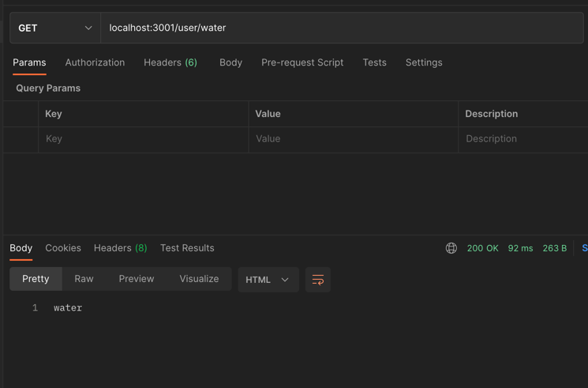Click the query param Description field

point(521,139)
